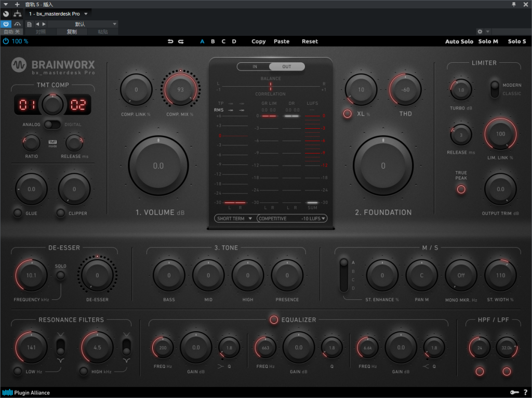The width and height of the screenshot is (532, 398).
Task: Toggle the High kHz resonance filter button
Action: pos(84,371)
